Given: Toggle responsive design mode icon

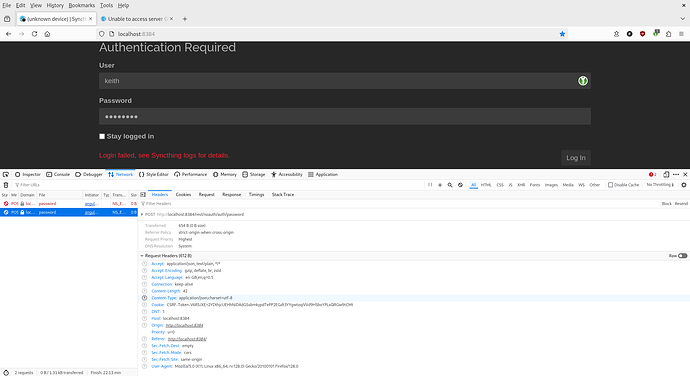Looking at the screenshot, I should [x=666, y=174].
